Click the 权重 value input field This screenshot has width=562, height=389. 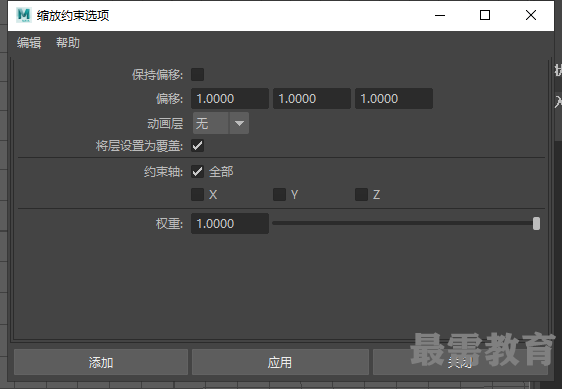coord(230,224)
